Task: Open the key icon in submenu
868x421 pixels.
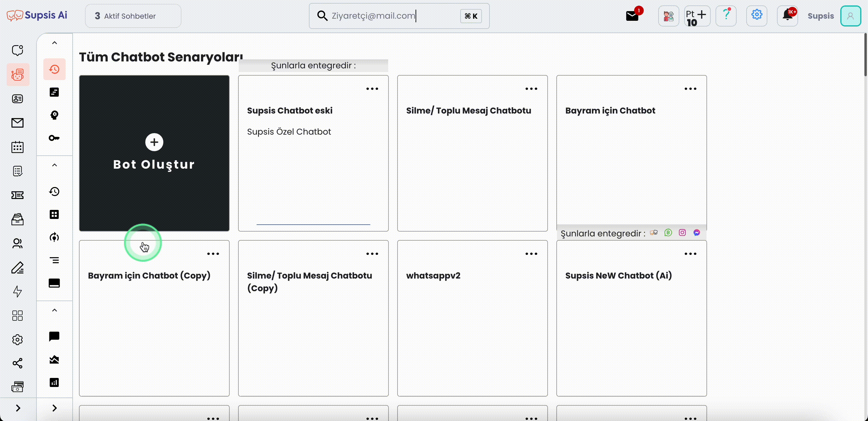Action: (54, 138)
